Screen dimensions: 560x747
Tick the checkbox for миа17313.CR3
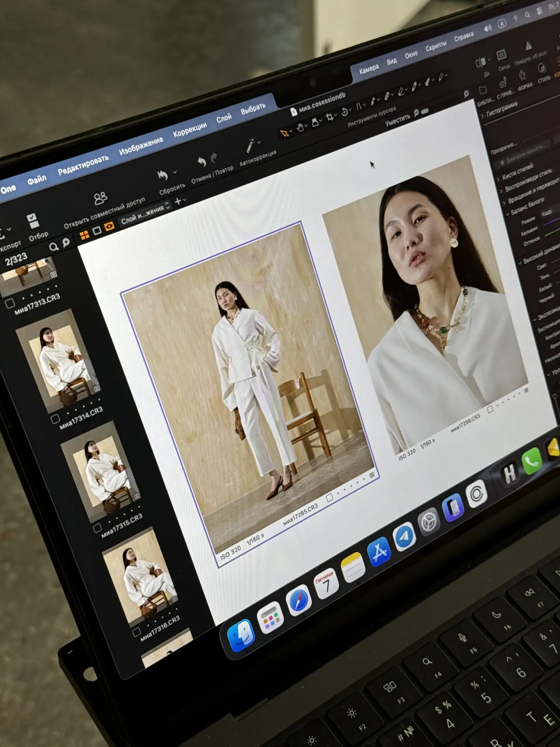pyautogui.click(x=10, y=303)
